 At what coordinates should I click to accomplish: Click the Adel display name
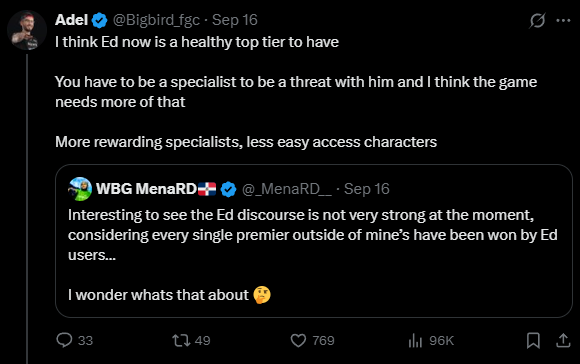71,20
